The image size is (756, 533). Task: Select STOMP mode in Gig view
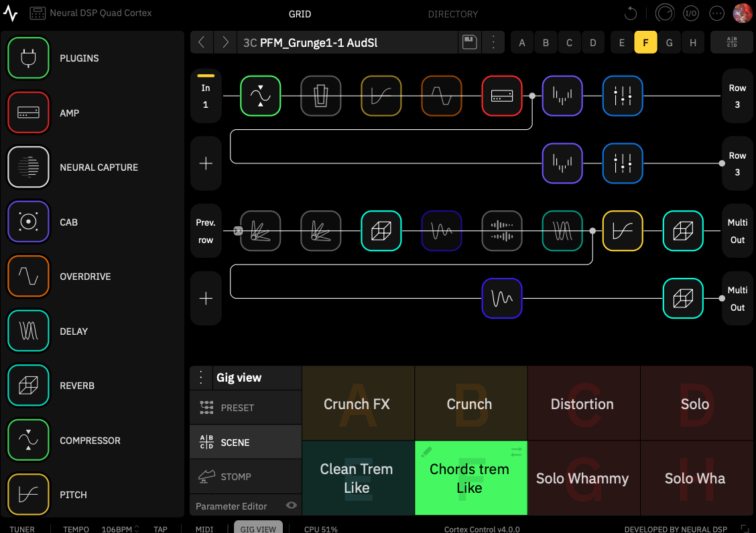[x=246, y=476]
